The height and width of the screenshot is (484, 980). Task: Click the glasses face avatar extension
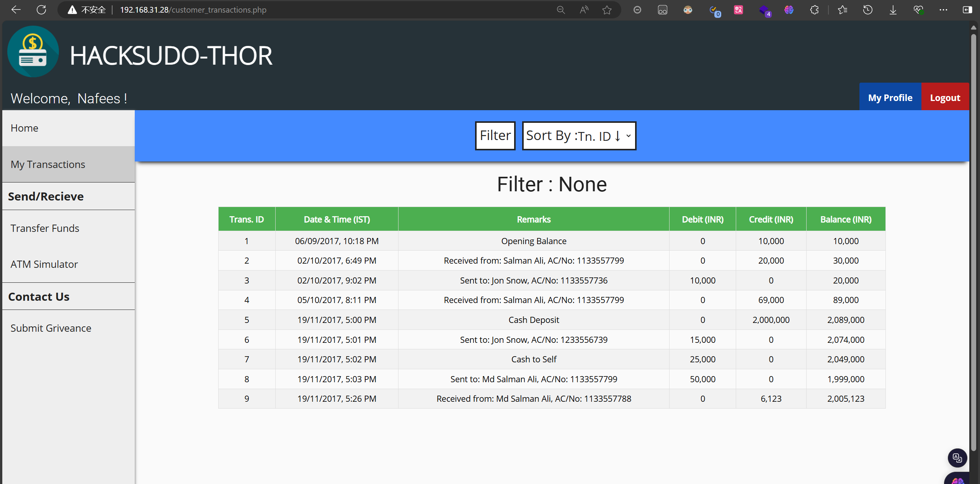(x=688, y=10)
